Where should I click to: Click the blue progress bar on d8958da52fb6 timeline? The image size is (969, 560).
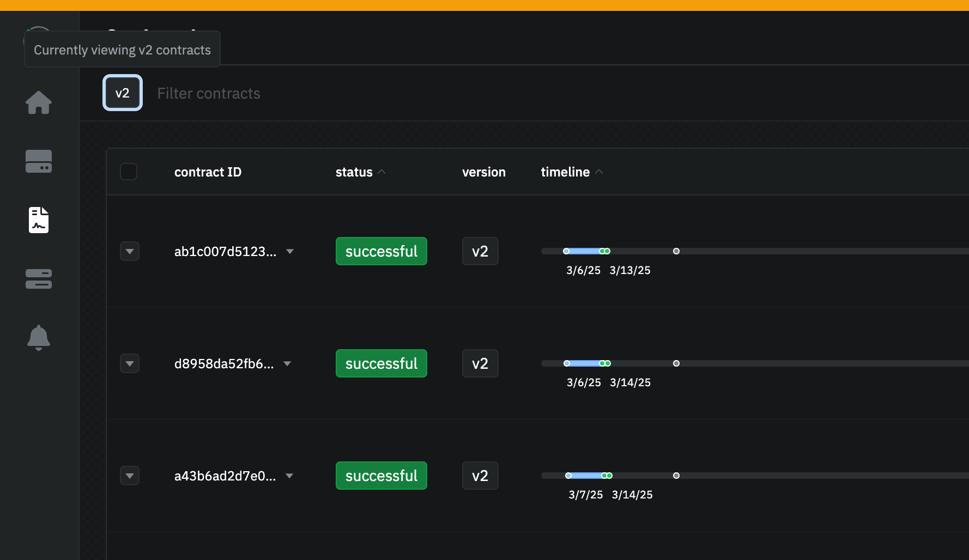(x=584, y=363)
